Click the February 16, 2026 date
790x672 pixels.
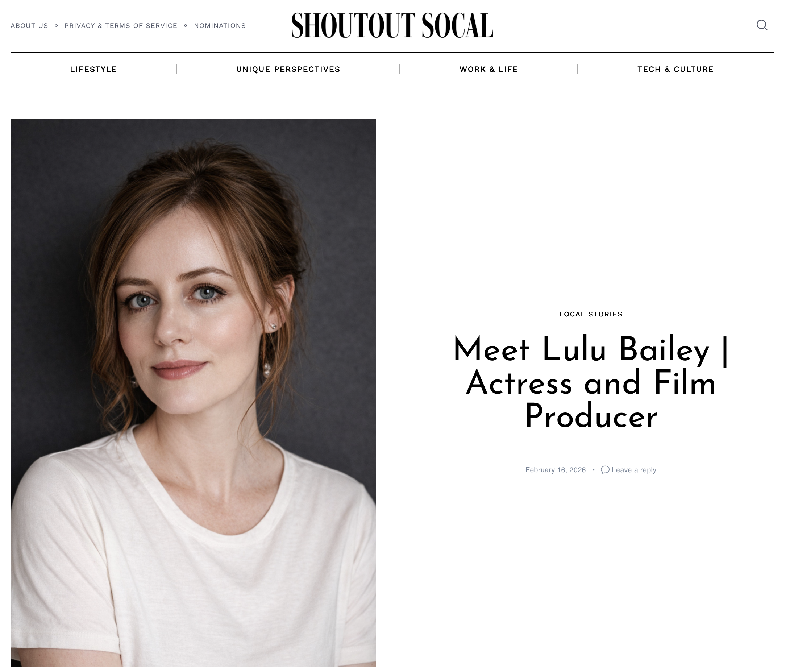pyautogui.click(x=556, y=470)
